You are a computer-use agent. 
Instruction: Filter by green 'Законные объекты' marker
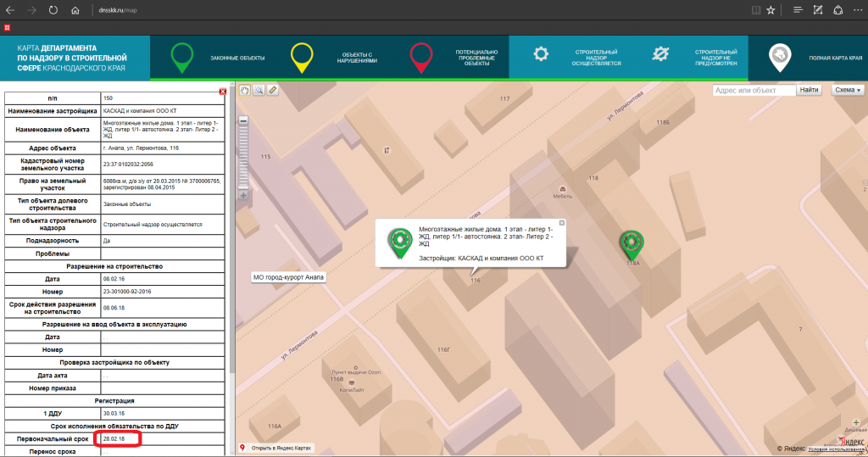pos(181,58)
